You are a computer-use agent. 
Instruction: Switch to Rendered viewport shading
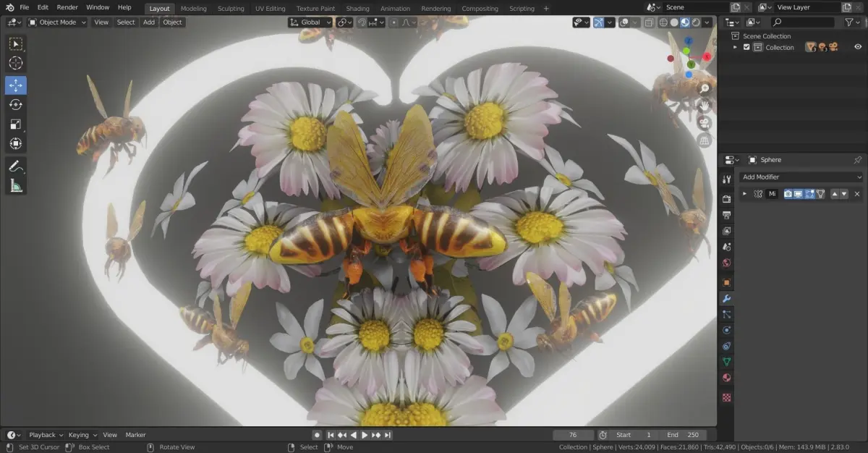pyautogui.click(x=696, y=22)
